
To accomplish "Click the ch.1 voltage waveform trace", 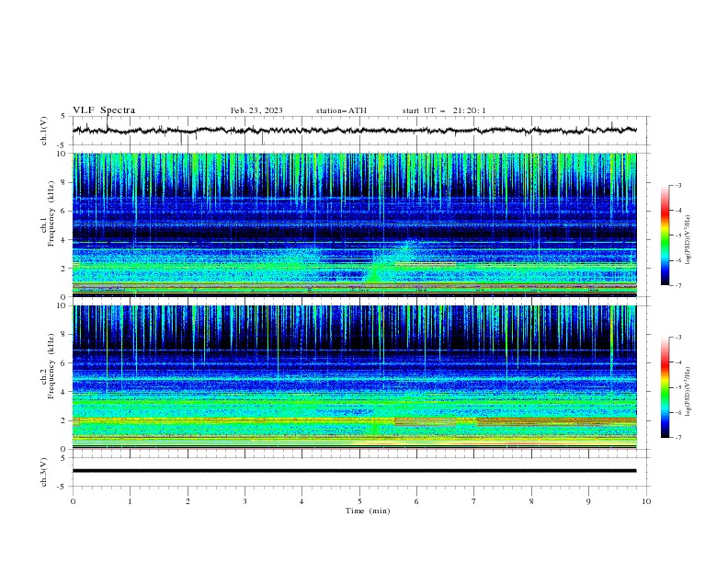I will 355,130.
